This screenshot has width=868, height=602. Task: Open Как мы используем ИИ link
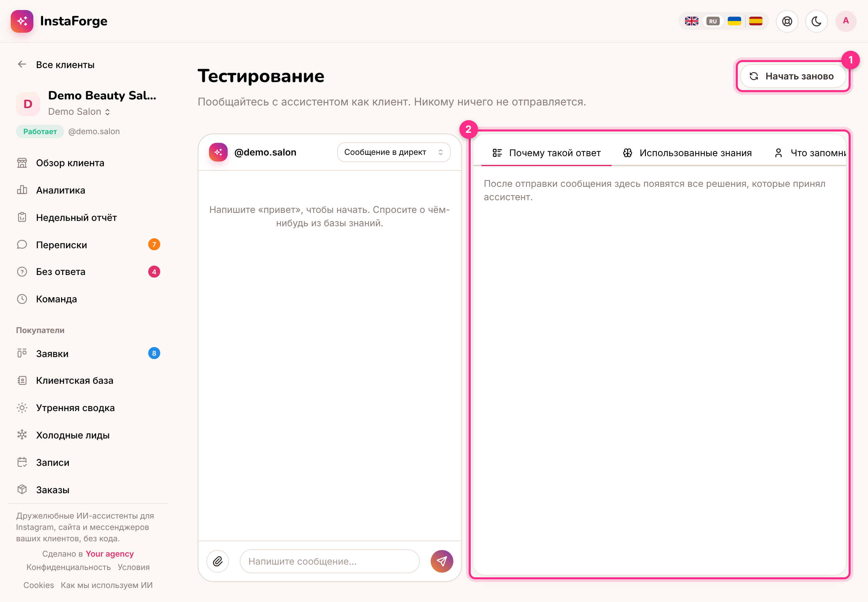tap(107, 585)
